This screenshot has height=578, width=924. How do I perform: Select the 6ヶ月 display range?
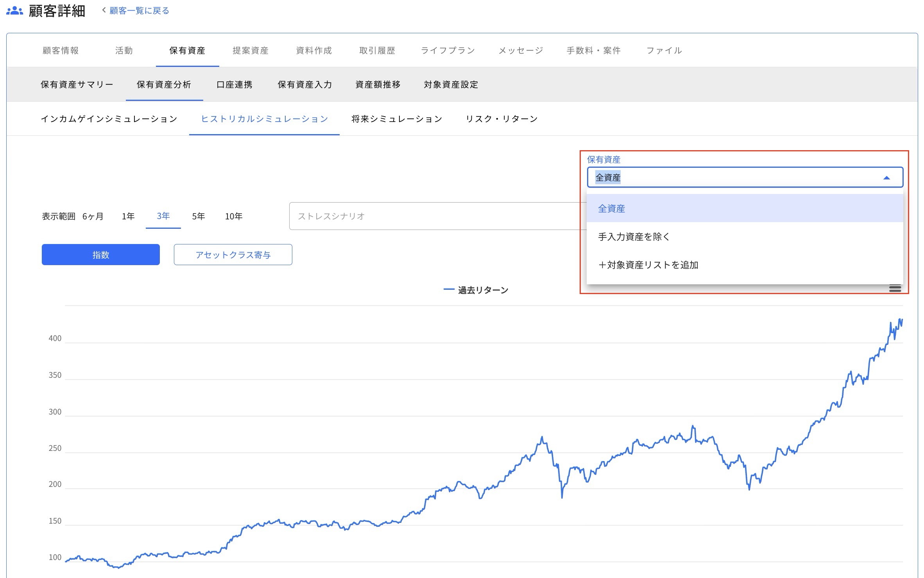(x=92, y=216)
